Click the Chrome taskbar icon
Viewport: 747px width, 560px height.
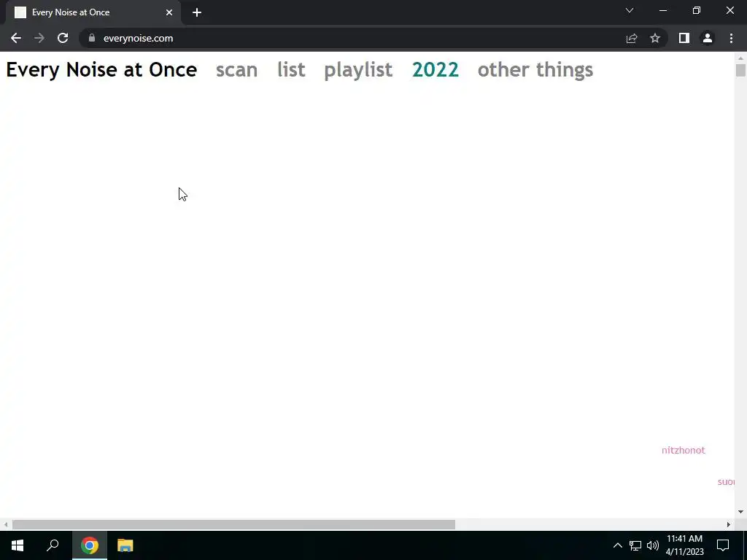click(90, 545)
